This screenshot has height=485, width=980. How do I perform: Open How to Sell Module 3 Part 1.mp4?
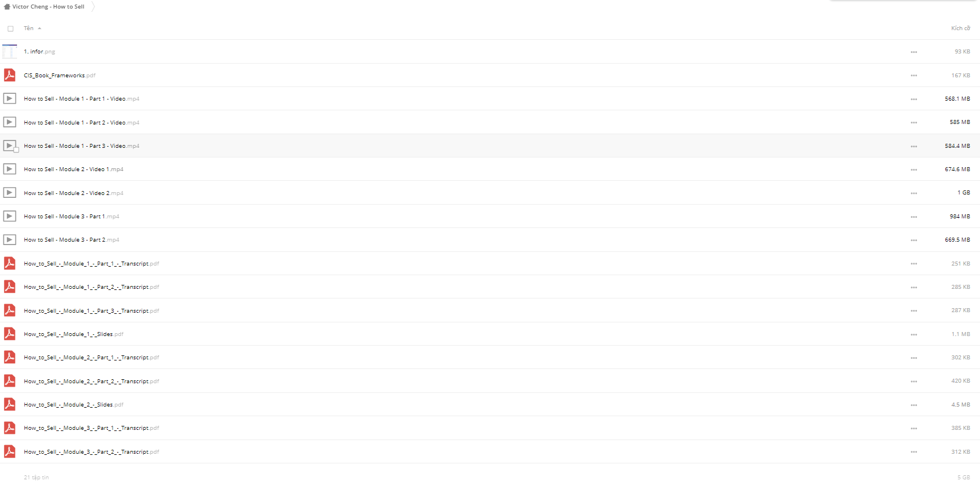click(x=72, y=217)
